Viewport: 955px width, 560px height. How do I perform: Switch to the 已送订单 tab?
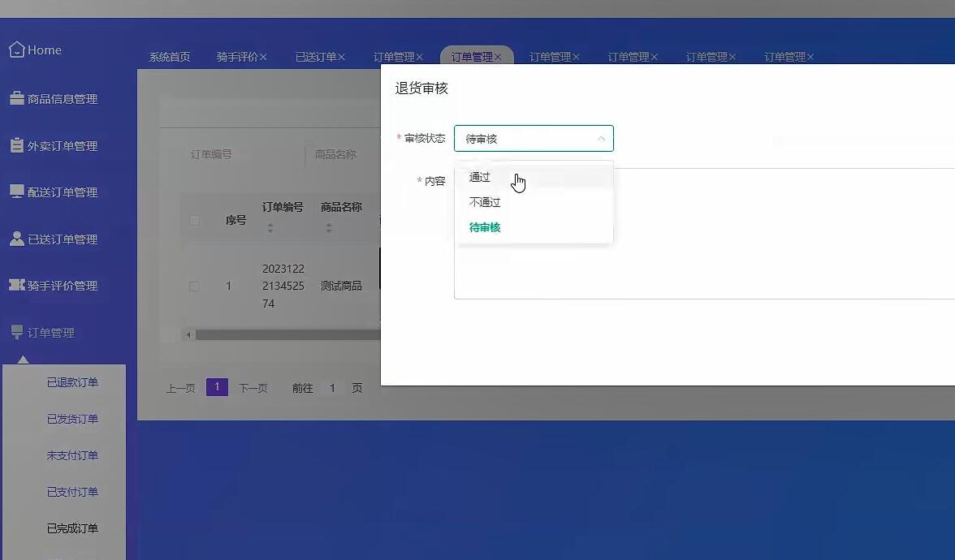point(316,57)
